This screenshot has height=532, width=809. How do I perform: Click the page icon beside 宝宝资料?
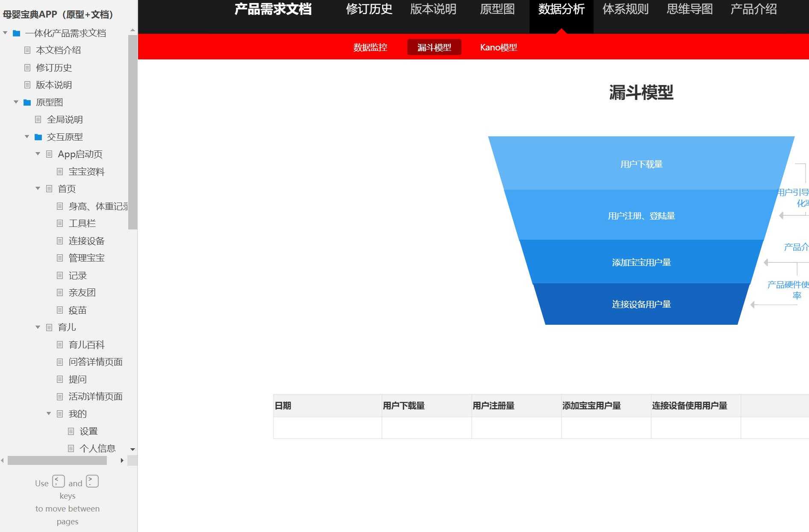coord(59,171)
